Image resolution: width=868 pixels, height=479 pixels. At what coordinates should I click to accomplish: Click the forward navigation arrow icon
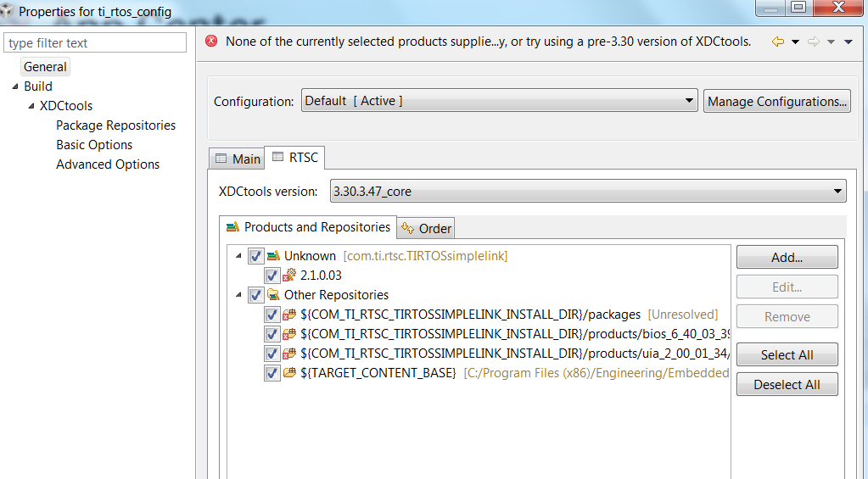coord(813,42)
